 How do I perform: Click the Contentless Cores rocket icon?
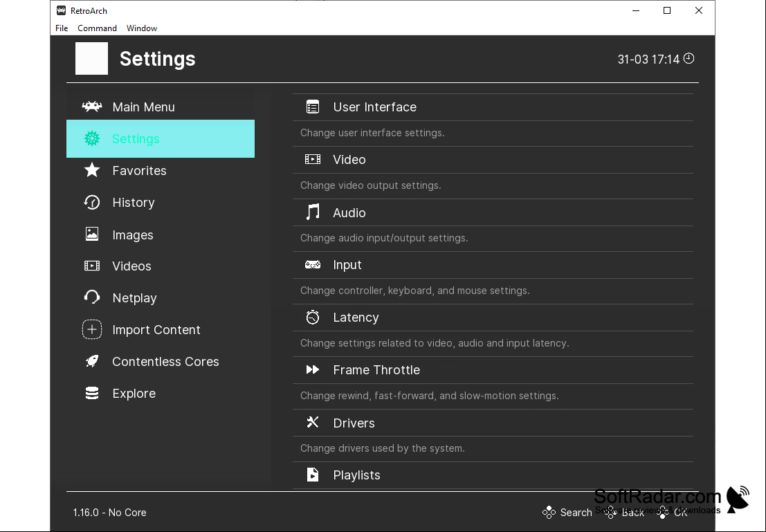point(92,361)
